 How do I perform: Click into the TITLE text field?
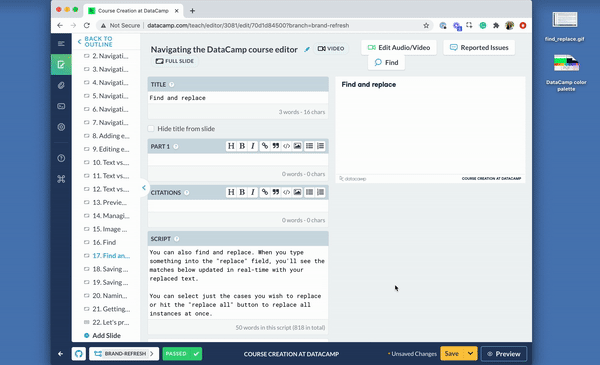coord(238,98)
